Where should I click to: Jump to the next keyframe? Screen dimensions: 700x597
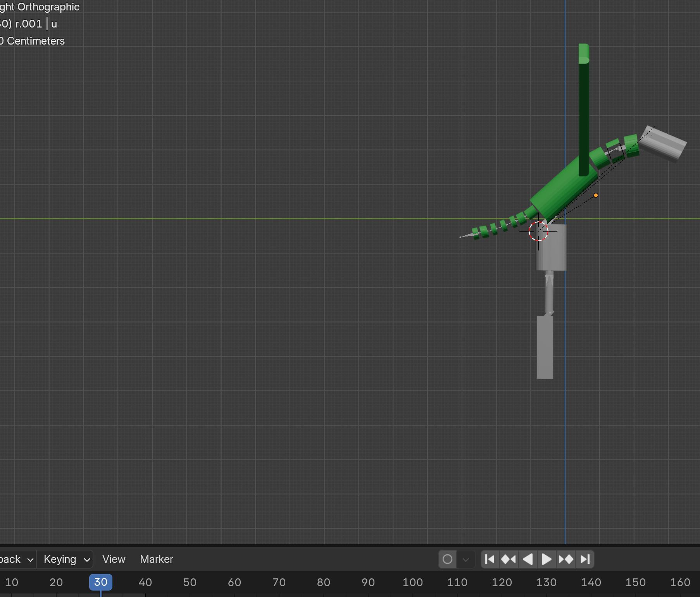566,559
